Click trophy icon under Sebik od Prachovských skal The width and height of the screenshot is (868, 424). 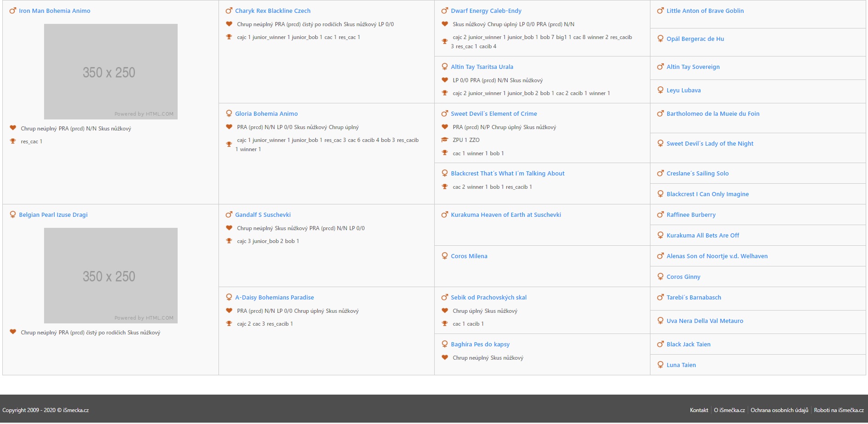tap(444, 324)
